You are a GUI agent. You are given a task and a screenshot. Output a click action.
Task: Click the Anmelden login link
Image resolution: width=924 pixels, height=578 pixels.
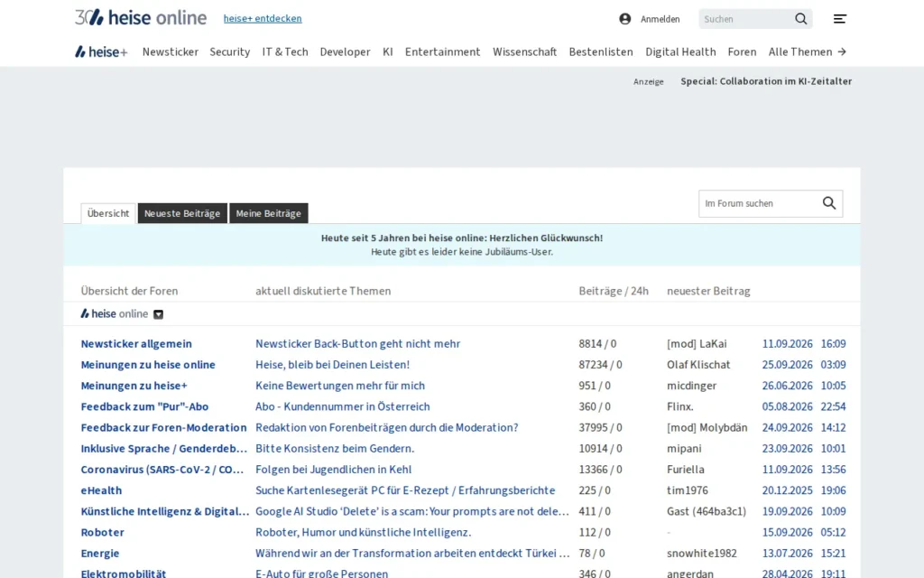click(660, 19)
